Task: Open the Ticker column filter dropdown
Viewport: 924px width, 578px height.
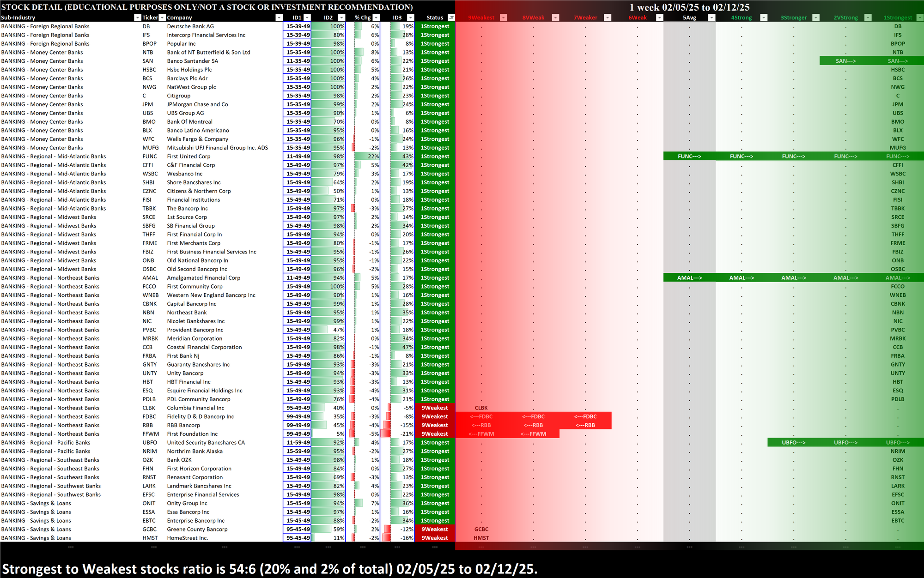Action: 162,18
